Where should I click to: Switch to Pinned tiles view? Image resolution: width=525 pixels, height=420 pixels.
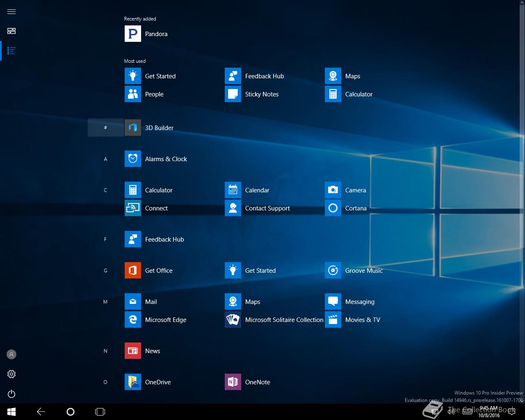[11, 31]
